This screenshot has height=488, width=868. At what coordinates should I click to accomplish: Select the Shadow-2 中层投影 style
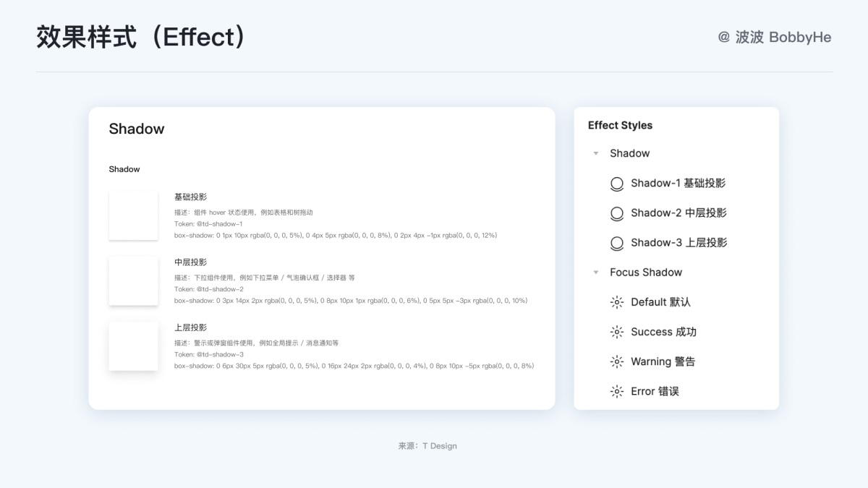pyautogui.click(x=678, y=213)
